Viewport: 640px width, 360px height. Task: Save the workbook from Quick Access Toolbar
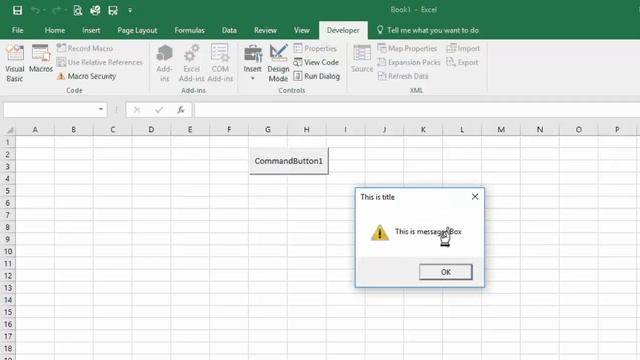pyautogui.click(x=17, y=10)
